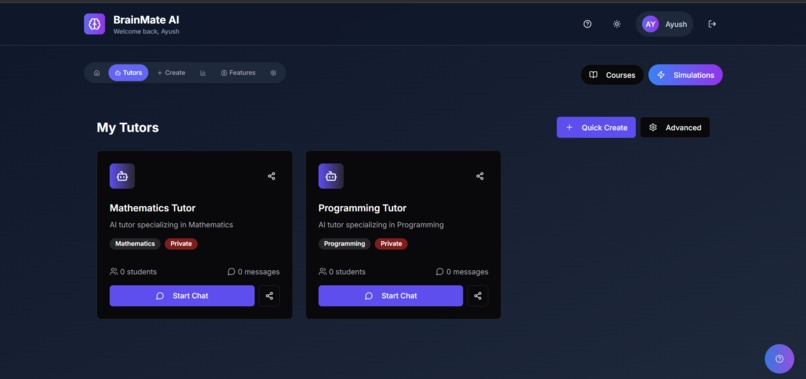Click share button beside Mathematics Start Chat
Image resolution: width=806 pixels, height=379 pixels.
click(269, 296)
